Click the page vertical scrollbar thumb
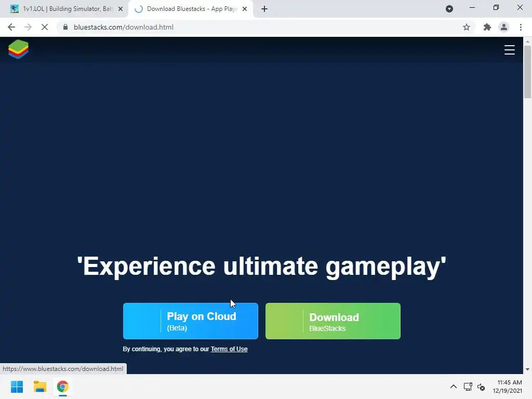Screen dimensions: 532x399 (527, 72)
